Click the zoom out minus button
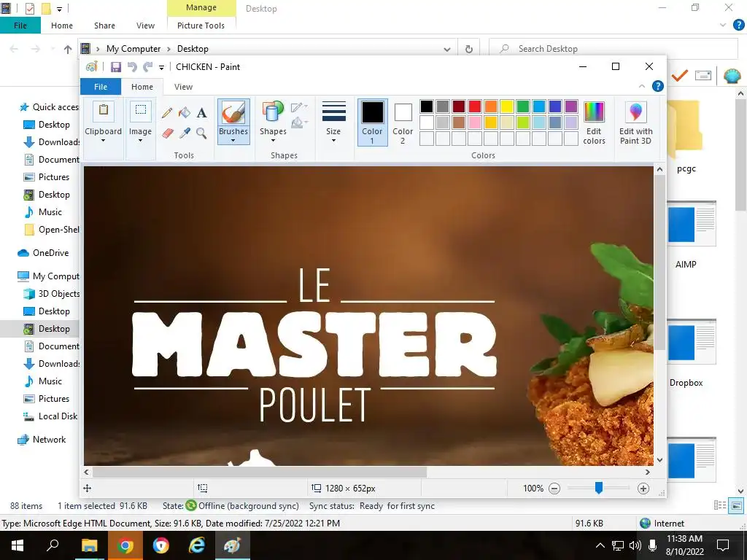This screenshot has width=747, height=560. [554, 488]
